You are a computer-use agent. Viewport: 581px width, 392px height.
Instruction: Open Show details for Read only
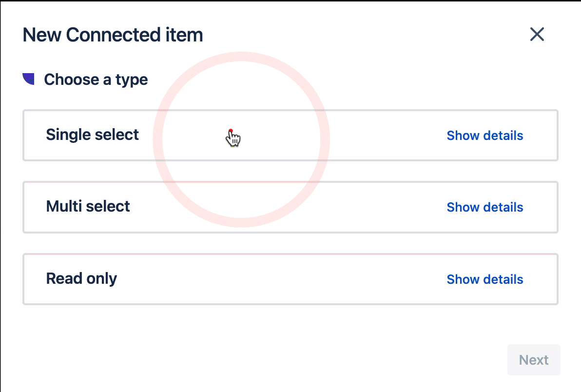pos(484,279)
